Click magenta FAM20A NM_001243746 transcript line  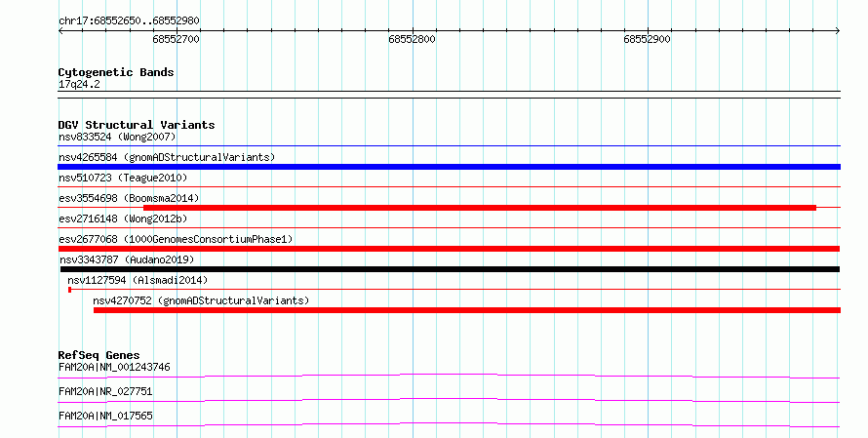pos(449,376)
